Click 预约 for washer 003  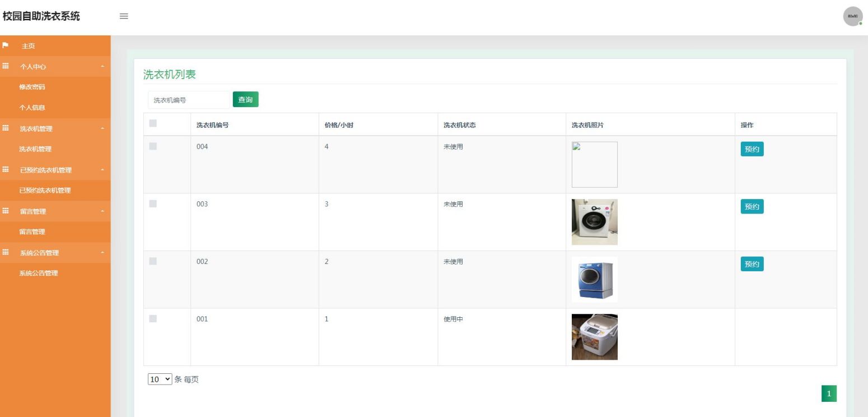752,207
